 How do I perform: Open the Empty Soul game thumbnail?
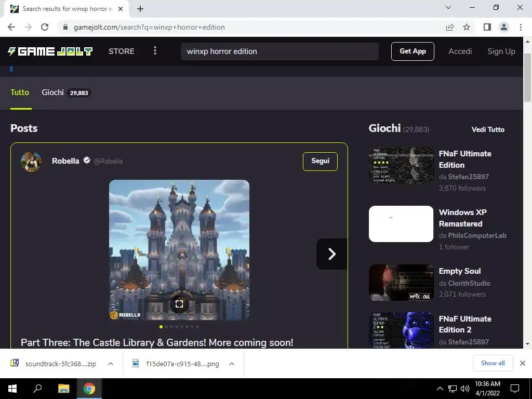(401, 283)
